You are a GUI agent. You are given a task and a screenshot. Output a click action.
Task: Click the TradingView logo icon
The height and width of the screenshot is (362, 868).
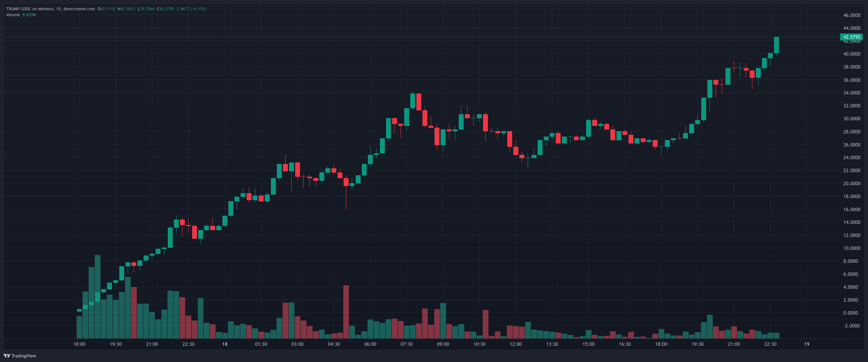(6, 356)
